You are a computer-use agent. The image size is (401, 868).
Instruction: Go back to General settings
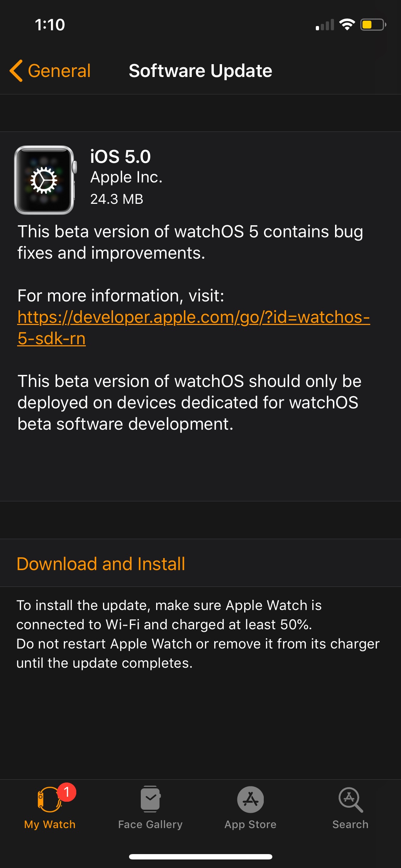[x=59, y=71]
